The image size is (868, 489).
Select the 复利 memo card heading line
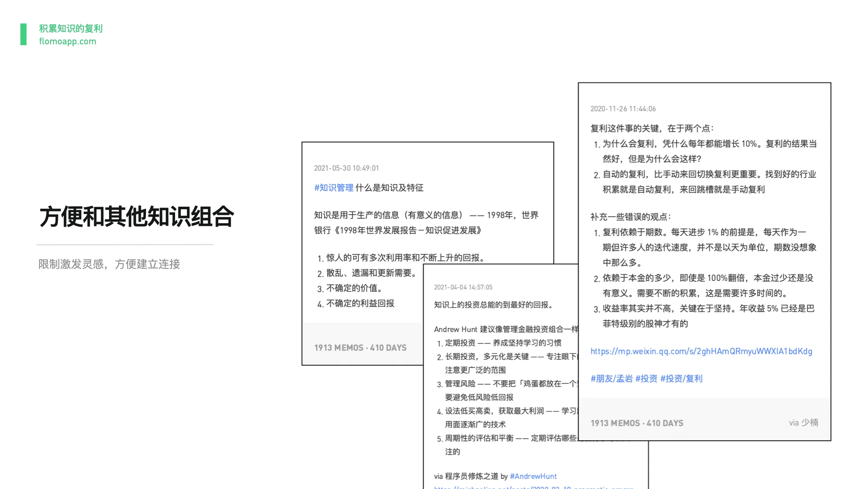tap(652, 129)
